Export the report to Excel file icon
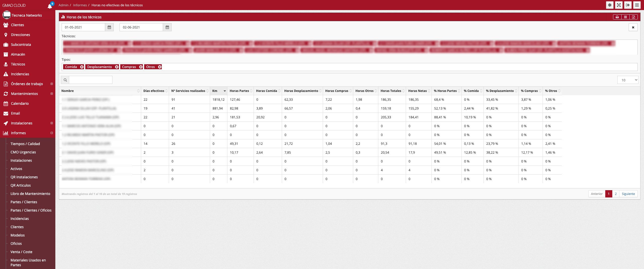The width and height of the screenshot is (644, 269). coord(633,17)
